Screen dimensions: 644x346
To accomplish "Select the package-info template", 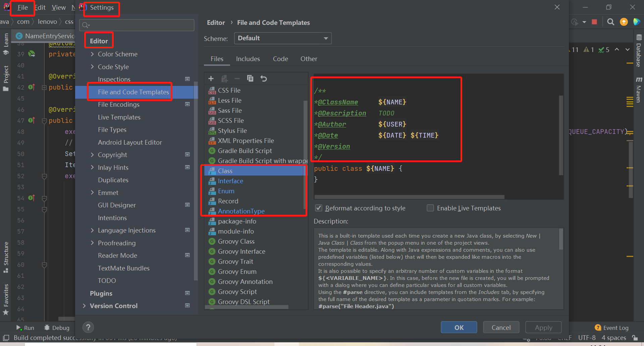I will point(237,221).
